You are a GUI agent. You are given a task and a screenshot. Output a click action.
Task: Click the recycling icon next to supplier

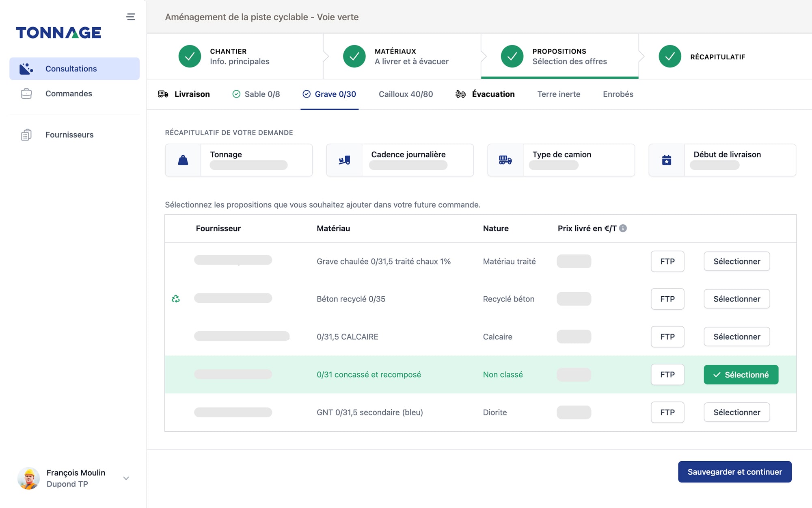point(175,298)
